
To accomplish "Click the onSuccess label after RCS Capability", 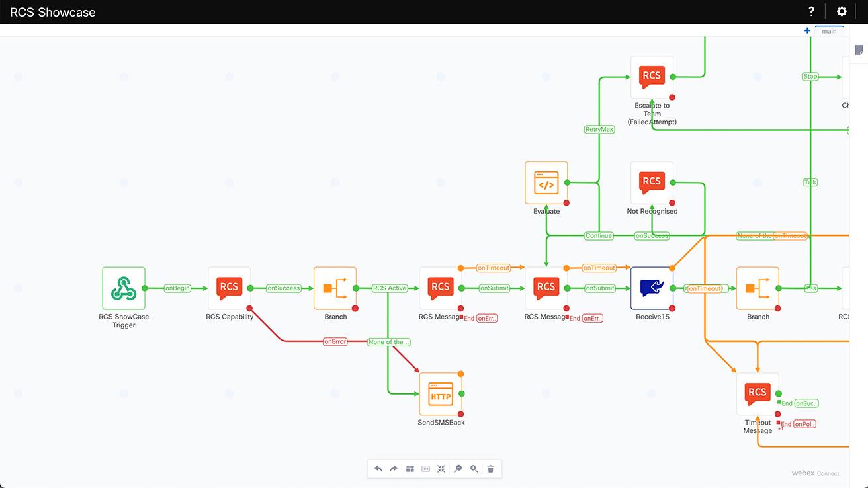I will pyautogui.click(x=283, y=288).
